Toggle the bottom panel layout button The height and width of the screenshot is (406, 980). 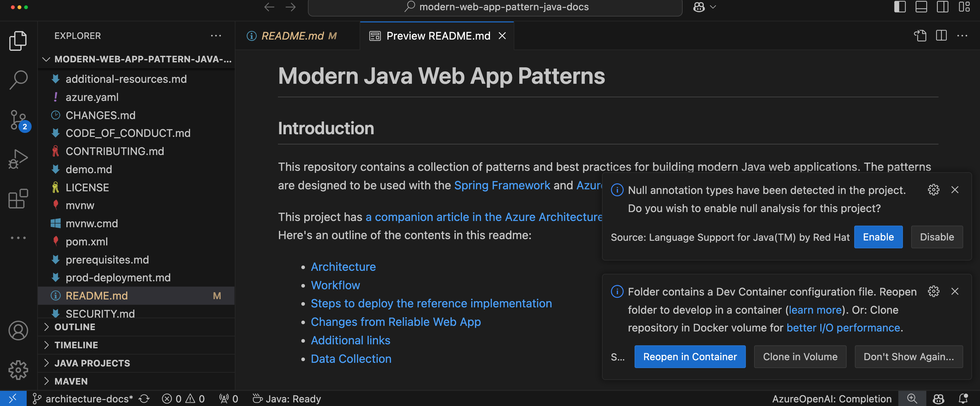(x=921, y=7)
